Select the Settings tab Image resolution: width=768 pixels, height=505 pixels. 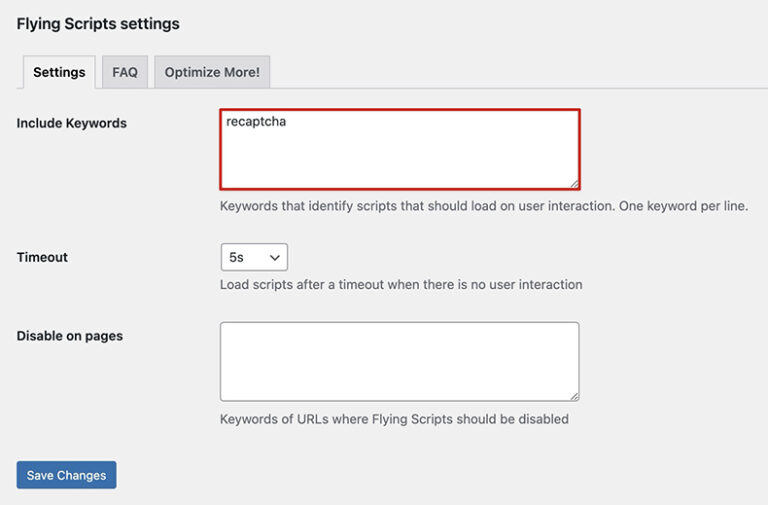(x=59, y=72)
